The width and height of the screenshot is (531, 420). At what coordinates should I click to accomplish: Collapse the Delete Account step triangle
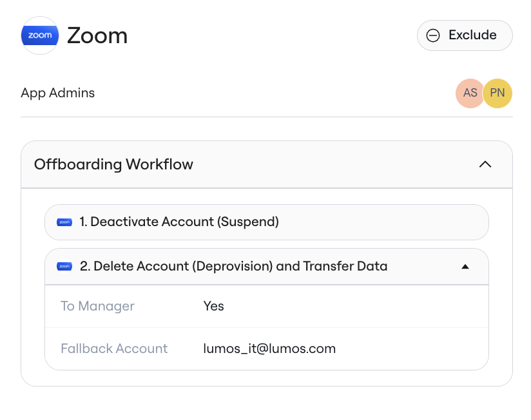[x=465, y=267]
